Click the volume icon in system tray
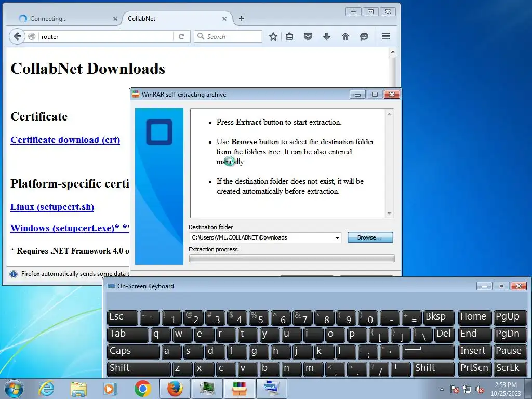The image size is (532, 399). point(480,390)
